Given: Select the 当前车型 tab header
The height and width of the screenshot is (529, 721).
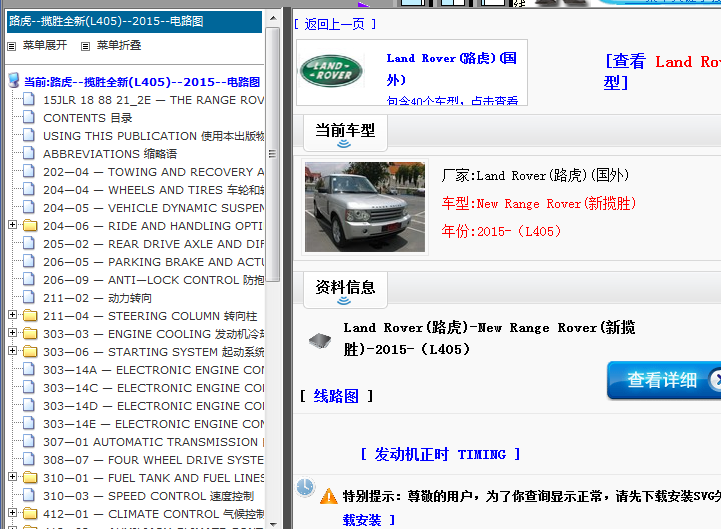Looking at the screenshot, I should tap(345, 133).
